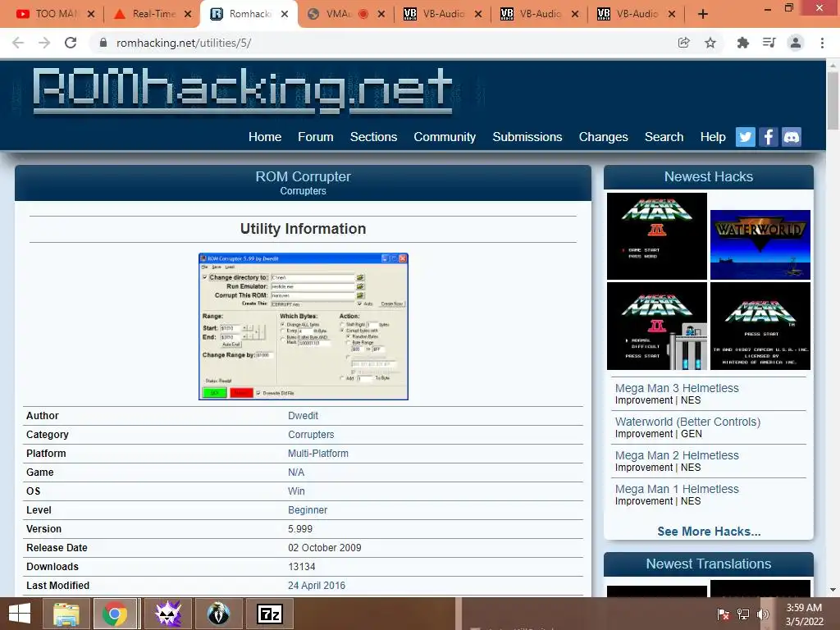
Task: Open the Windows Start button
Action: (20, 614)
